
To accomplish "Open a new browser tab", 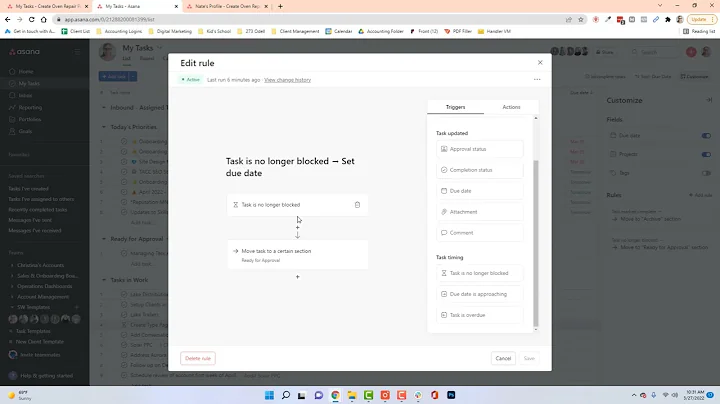I will click(x=281, y=6).
